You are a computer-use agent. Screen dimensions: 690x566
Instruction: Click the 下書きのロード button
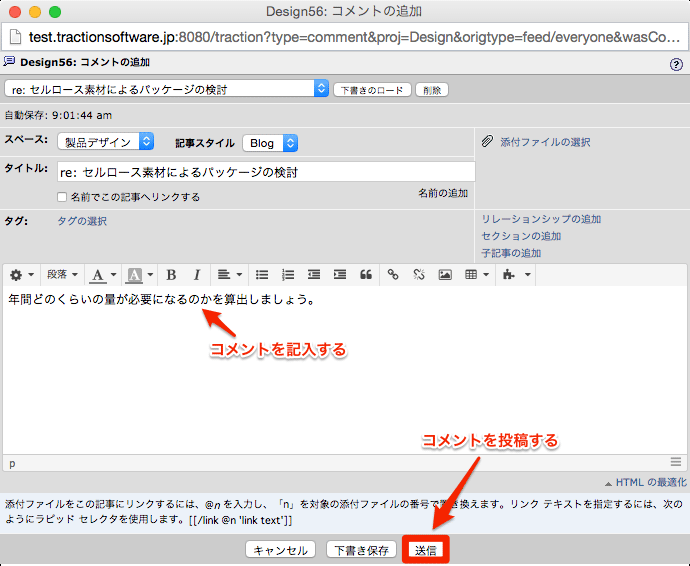[372, 90]
